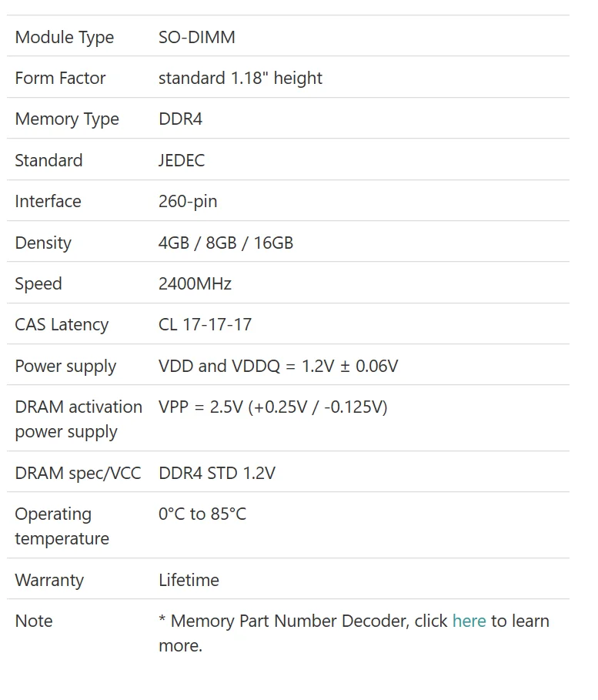Click the Module Type row label
This screenshot has width=598, height=700.
(x=64, y=38)
